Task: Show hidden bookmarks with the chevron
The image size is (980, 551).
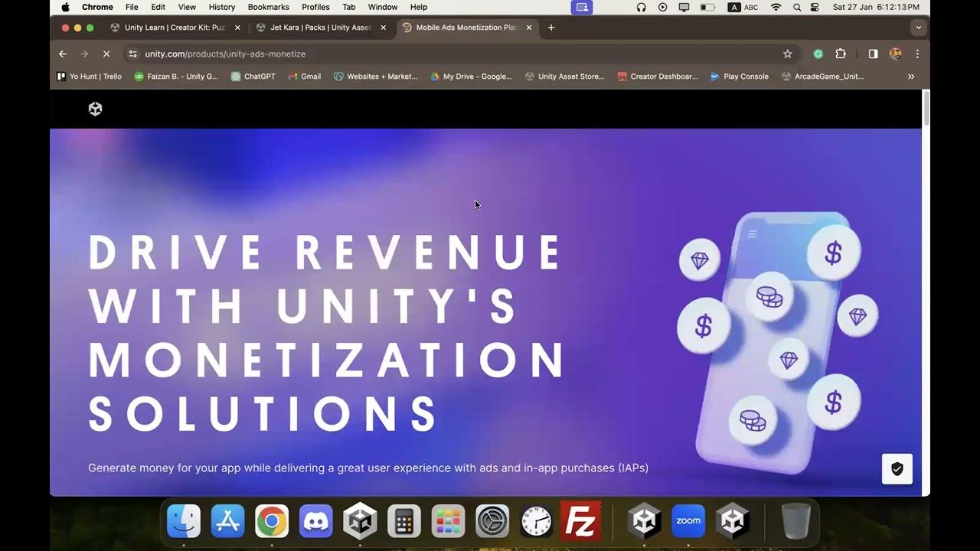Action: click(x=911, y=77)
